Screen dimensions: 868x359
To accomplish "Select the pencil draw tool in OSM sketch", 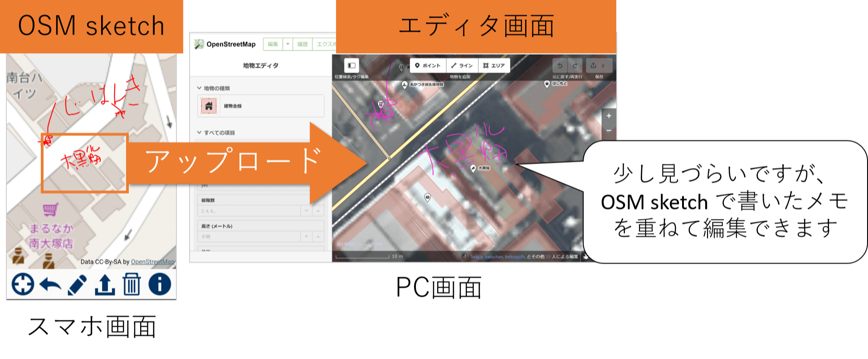I will point(77,285).
